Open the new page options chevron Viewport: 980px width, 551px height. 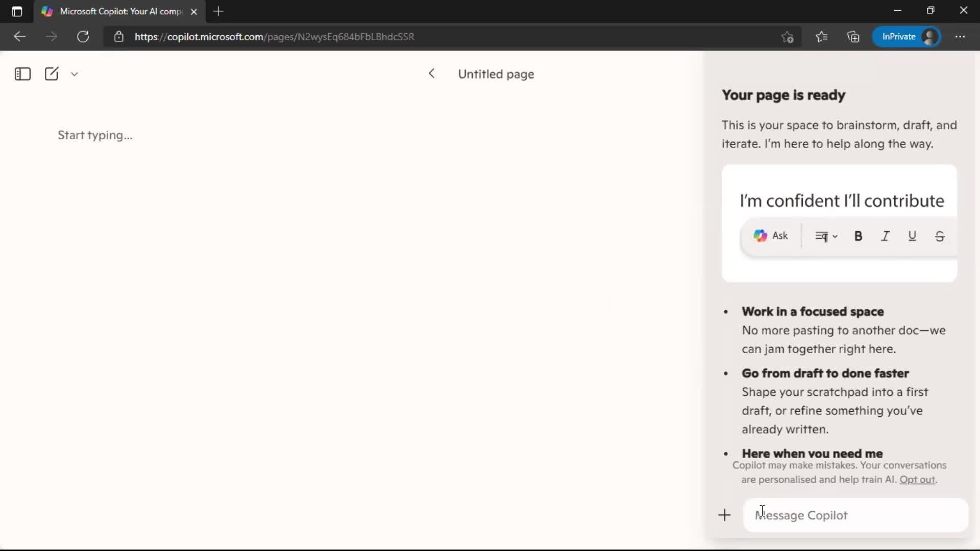click(x=75, y=74)
